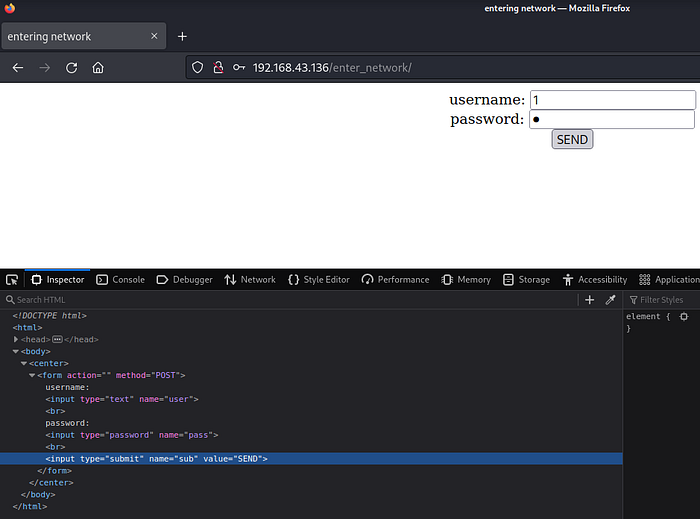Close the entering network tab
Image resolution: width=700 pixels, height=519 pixels.
coord(154,36)
